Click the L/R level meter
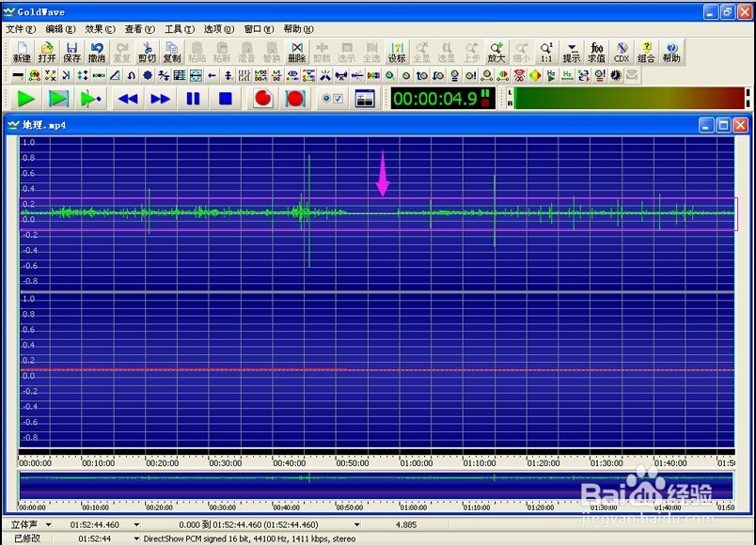Viewport: 756px width, 545px height. [x=628, y=98]
